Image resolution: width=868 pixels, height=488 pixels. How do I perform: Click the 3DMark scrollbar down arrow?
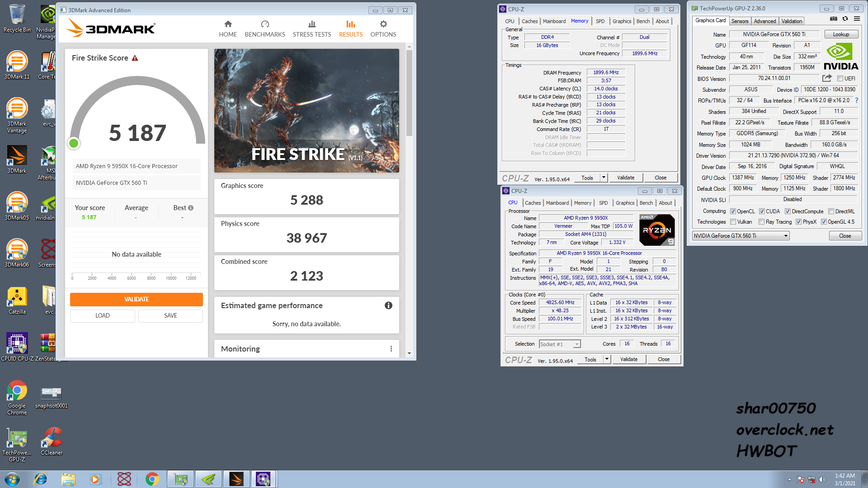click(x=409, y=353)
